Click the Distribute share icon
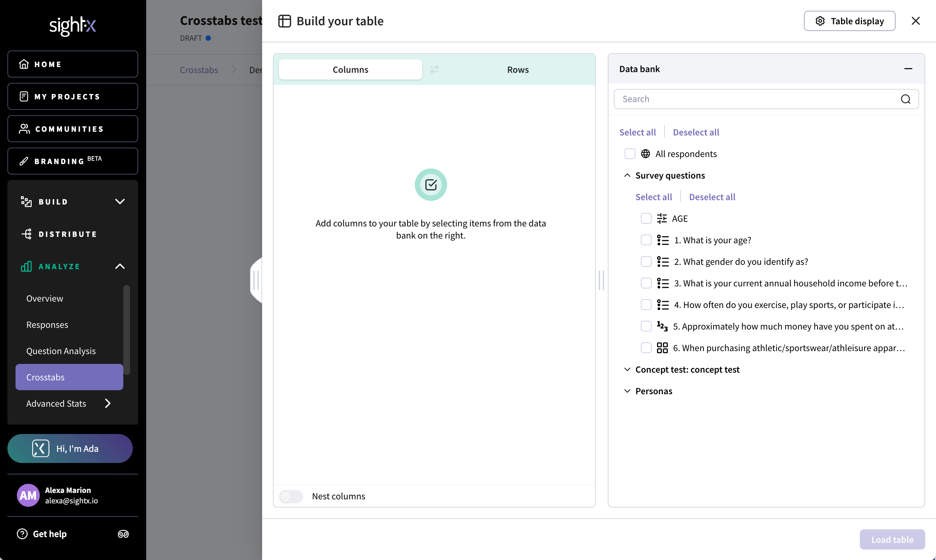936x560 pixels. point(26,234)
